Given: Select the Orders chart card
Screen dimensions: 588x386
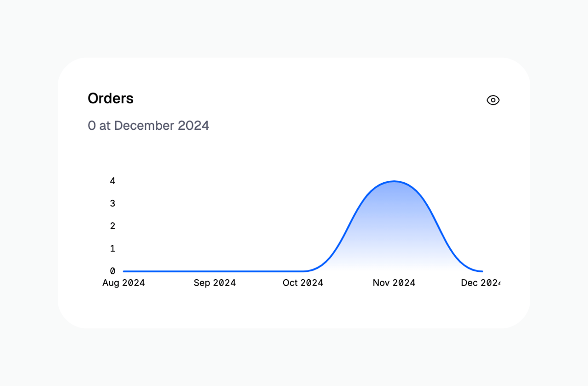Looking at the screenshot, I should (294, 193).
